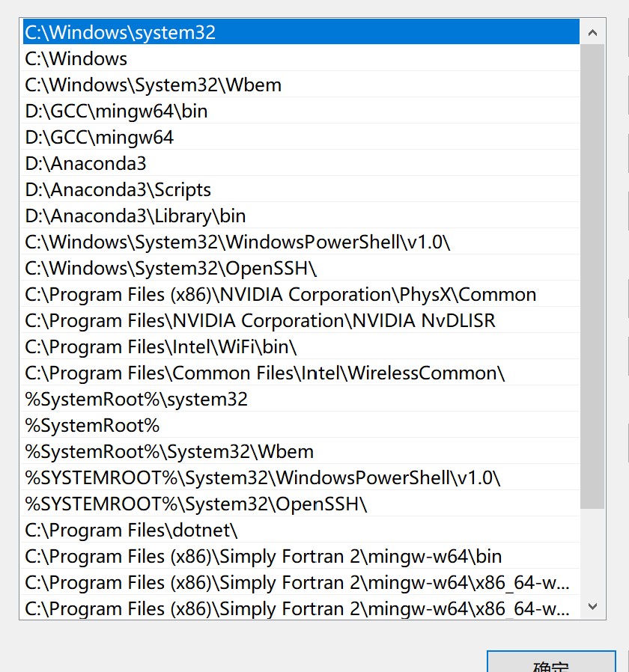Select the NVIDIA NvDLISR path entry
The width and height of the screenshot is (629, 672).
coord(301,320)
